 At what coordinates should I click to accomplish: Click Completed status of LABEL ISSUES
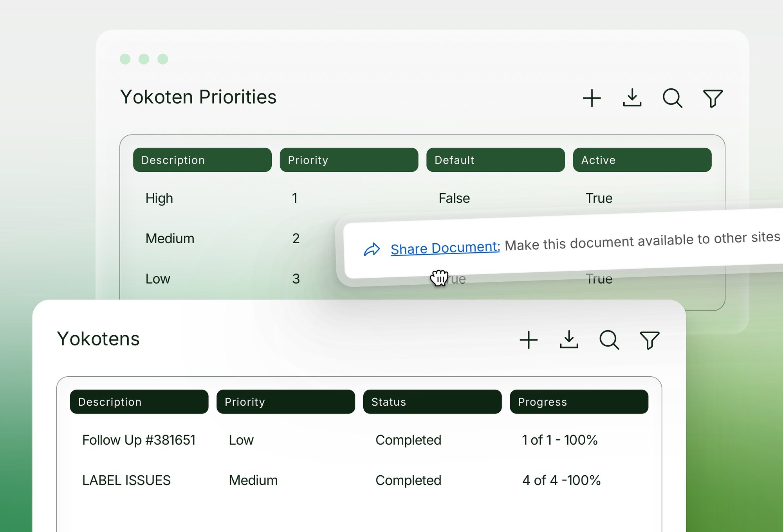(408, 480)
